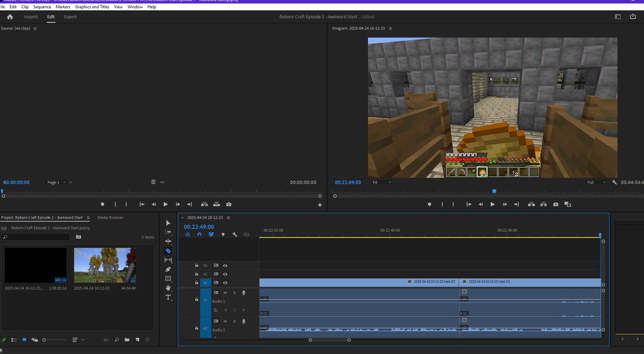Select the Slip tool

168,260
